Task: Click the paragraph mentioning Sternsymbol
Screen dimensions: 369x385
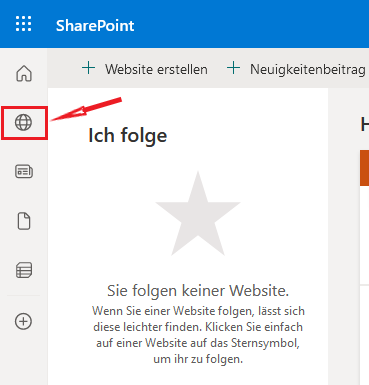Action: click(198, 335)
